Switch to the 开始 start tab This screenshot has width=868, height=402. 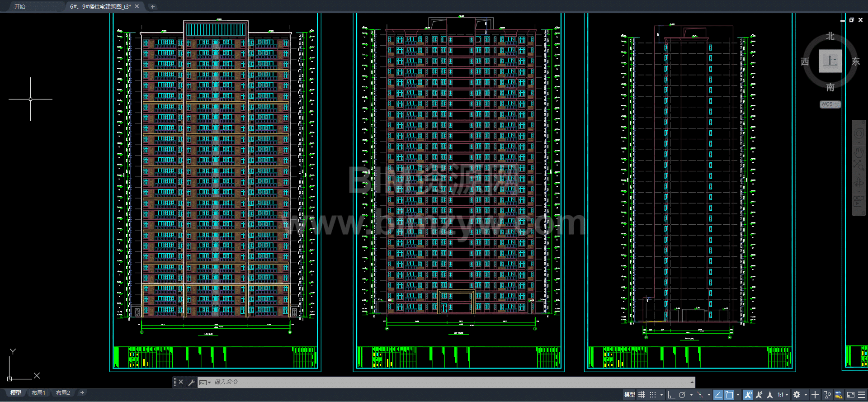20,7
